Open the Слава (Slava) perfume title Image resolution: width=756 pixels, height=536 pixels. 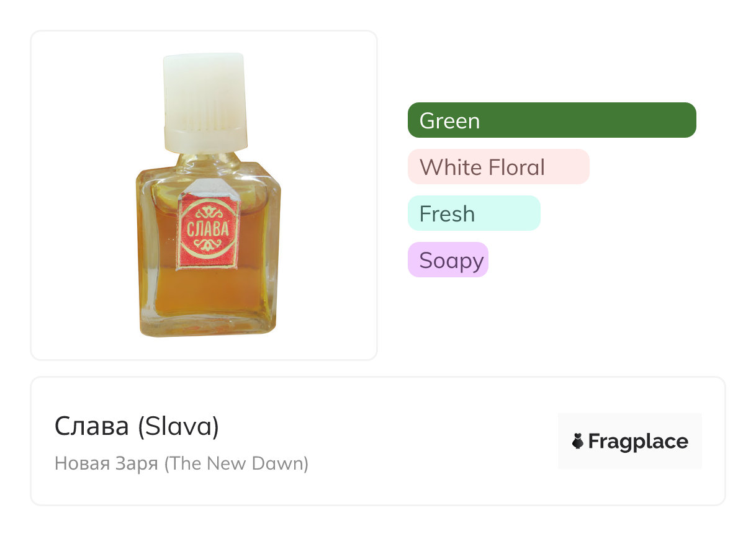[x=137, y=426]
